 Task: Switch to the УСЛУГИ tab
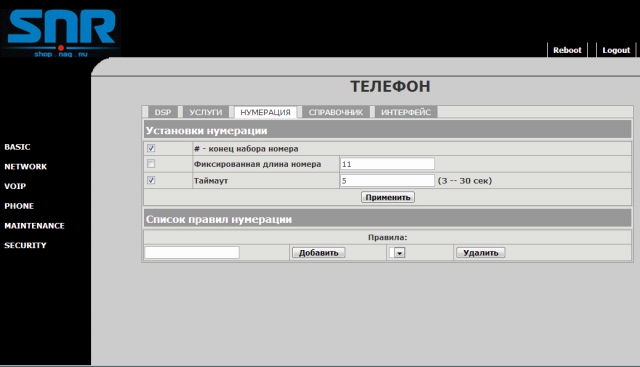coord(206,112)
